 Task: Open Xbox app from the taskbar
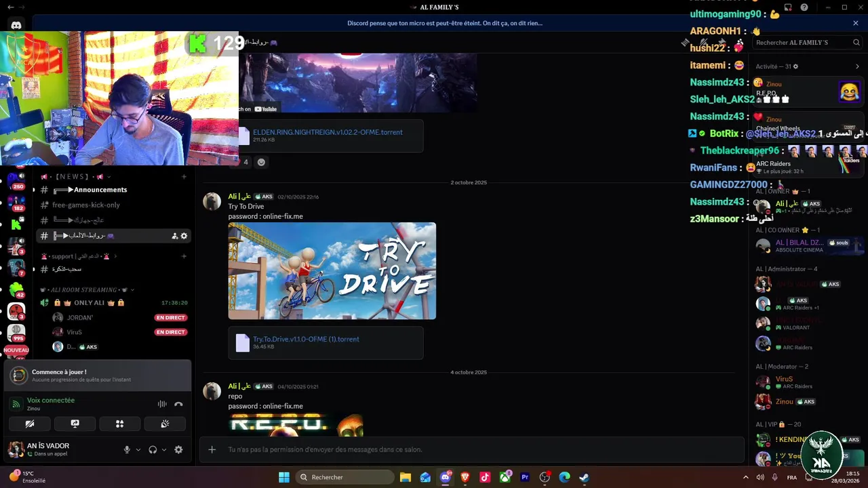(505, 477)
